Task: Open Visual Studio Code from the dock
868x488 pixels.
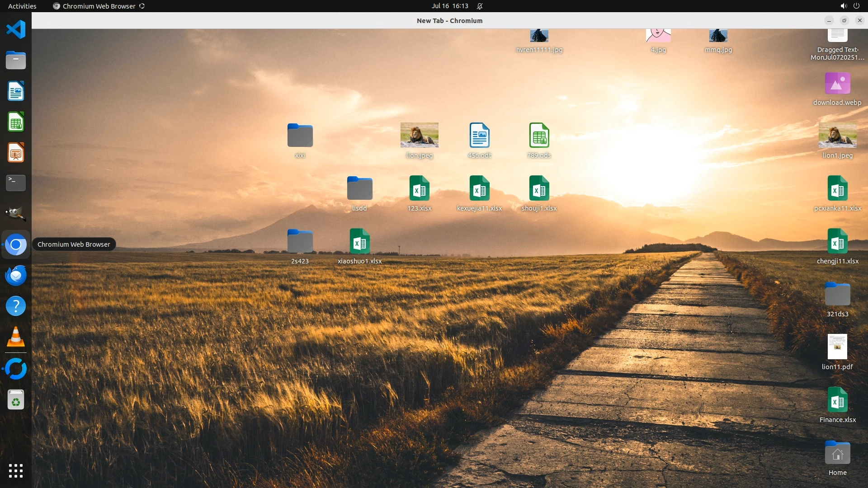Action: click(16, 30)
